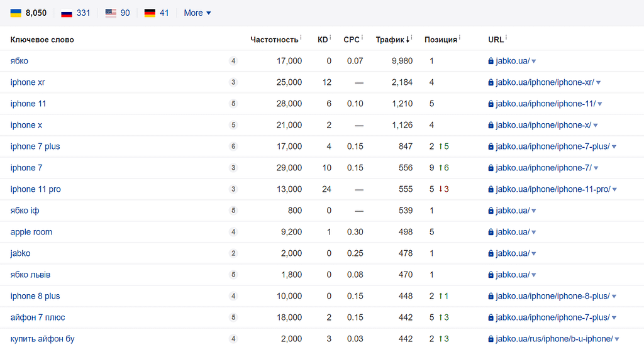Open keyword link 'айфон 7 плюс'
644x347 pixels.
point(37,317)
